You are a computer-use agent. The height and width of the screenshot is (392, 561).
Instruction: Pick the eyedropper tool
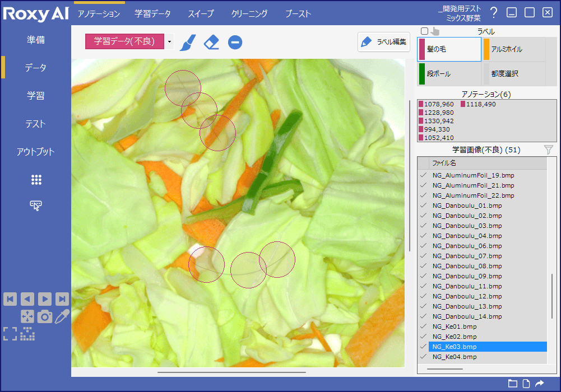tap(62, 316)
